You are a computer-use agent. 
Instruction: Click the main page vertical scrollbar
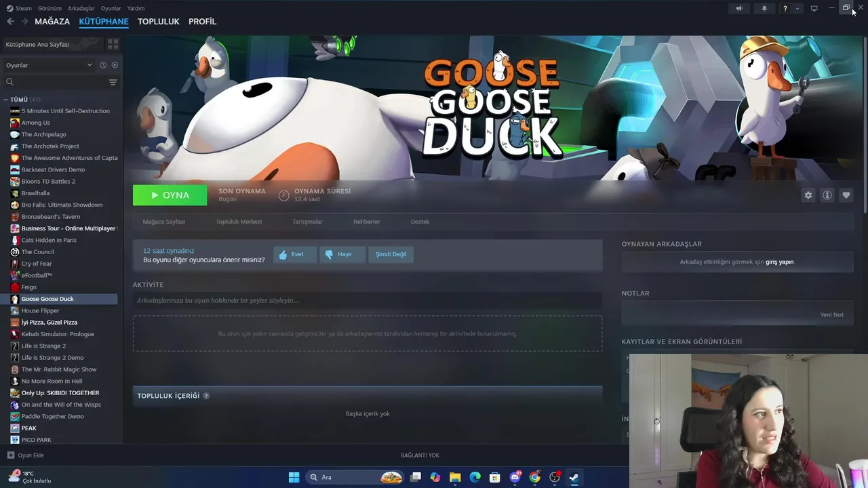(865, 125)
